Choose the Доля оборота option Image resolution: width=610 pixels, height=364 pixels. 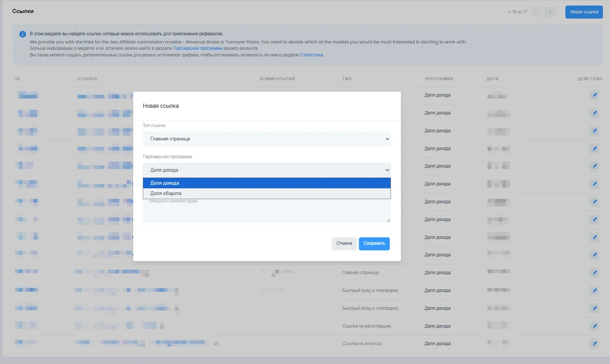pos(266,193)
